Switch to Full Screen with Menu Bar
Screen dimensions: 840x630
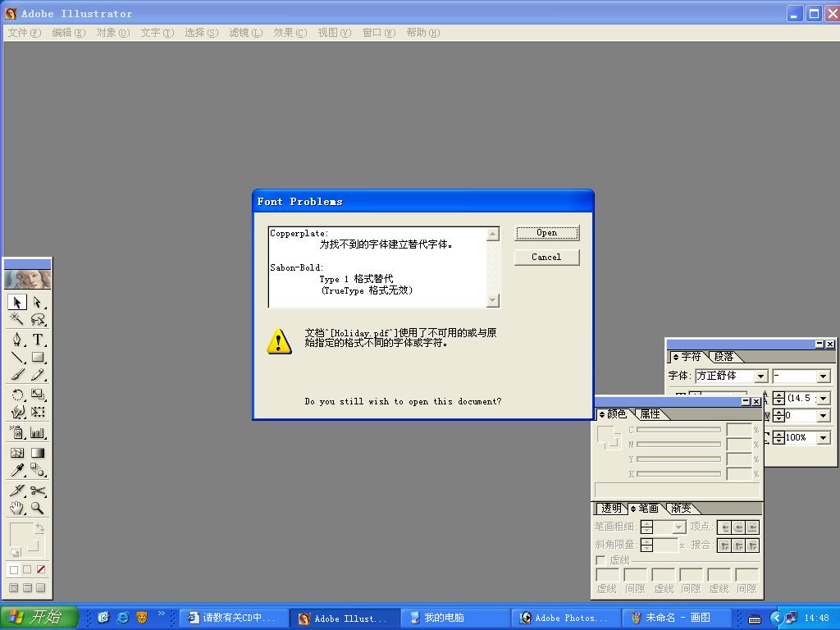point(27,588)
